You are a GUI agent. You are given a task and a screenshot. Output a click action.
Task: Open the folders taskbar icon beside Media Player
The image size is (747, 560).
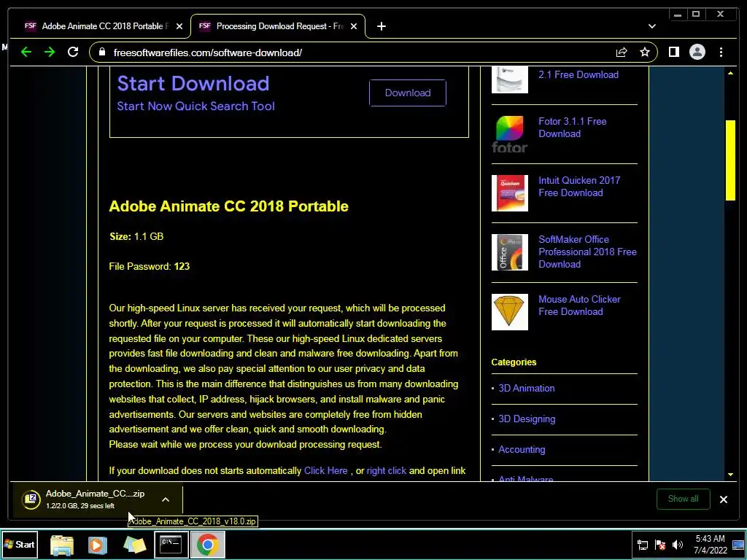tap(134, 545)
